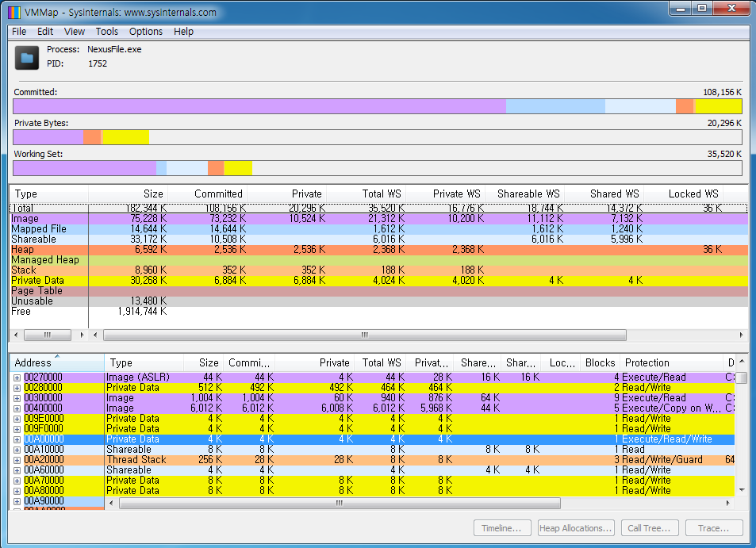Click the Heap Allocations... button
Viewport: 756px width, 548px height.
(576, 527)
